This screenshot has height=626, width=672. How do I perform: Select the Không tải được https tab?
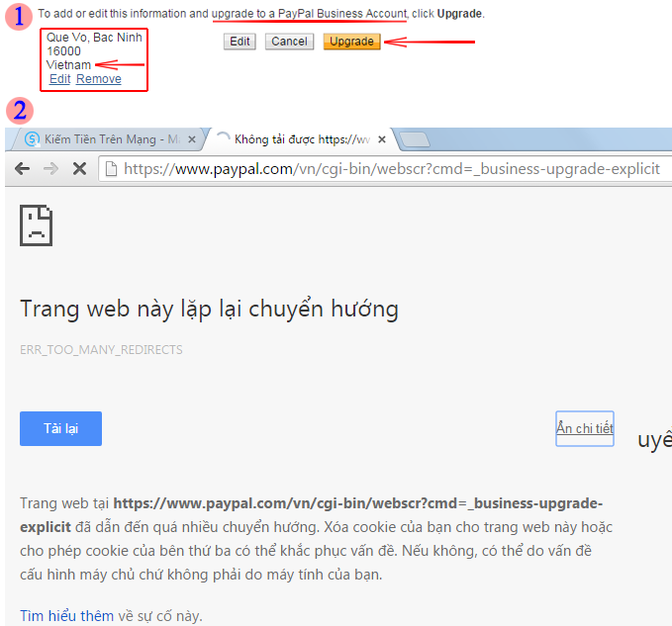[300, 139]
